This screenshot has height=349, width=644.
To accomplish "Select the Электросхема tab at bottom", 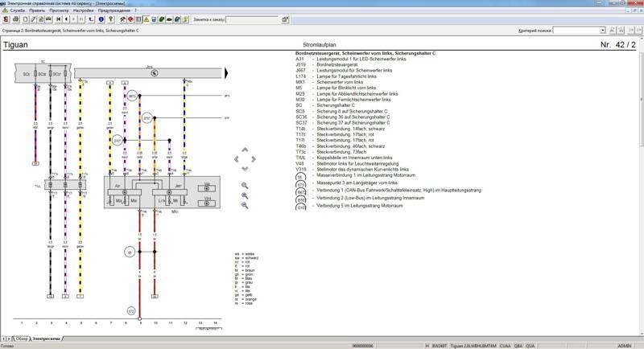I will [x=46, y=339].
